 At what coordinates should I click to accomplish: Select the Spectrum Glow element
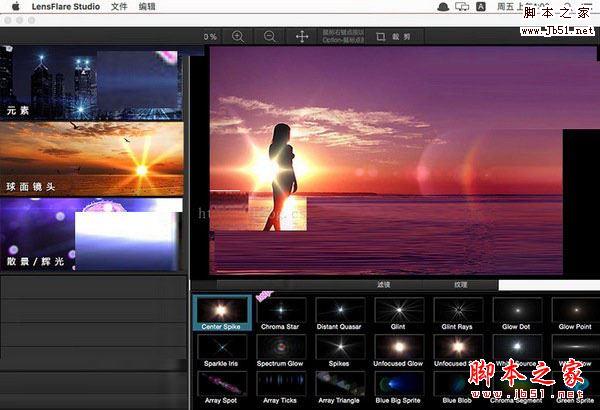pyautogui.click(x=280, y=347)
